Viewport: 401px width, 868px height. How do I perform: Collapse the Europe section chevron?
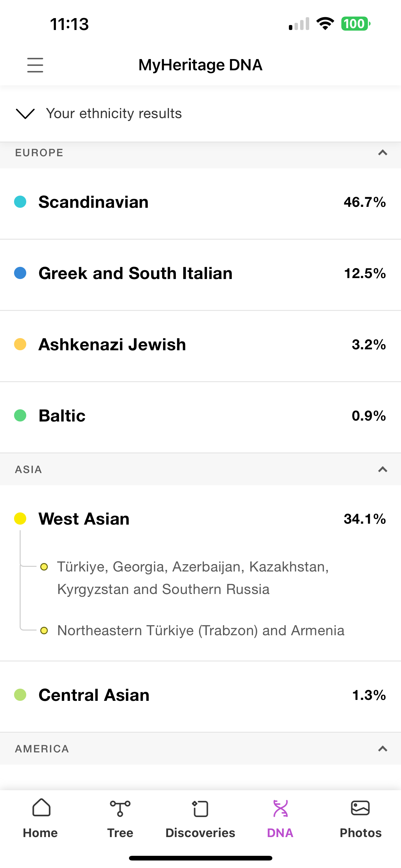(383, 153)
